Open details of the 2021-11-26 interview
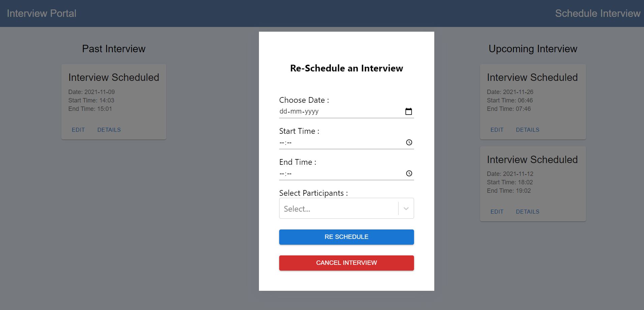644x310 pixels. tap(527, 130)
